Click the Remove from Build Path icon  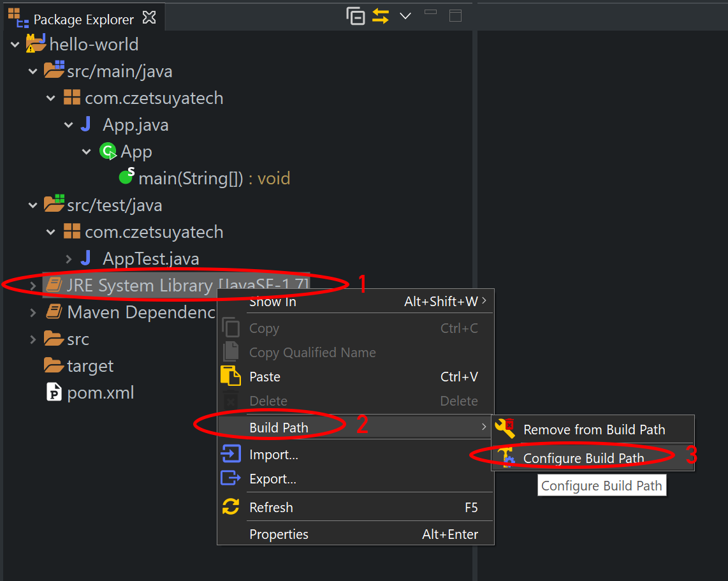click(506, 429)
